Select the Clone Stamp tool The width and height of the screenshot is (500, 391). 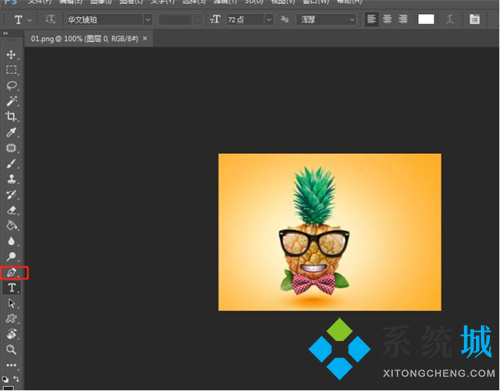pyautogui.click(x=11, y=179)
